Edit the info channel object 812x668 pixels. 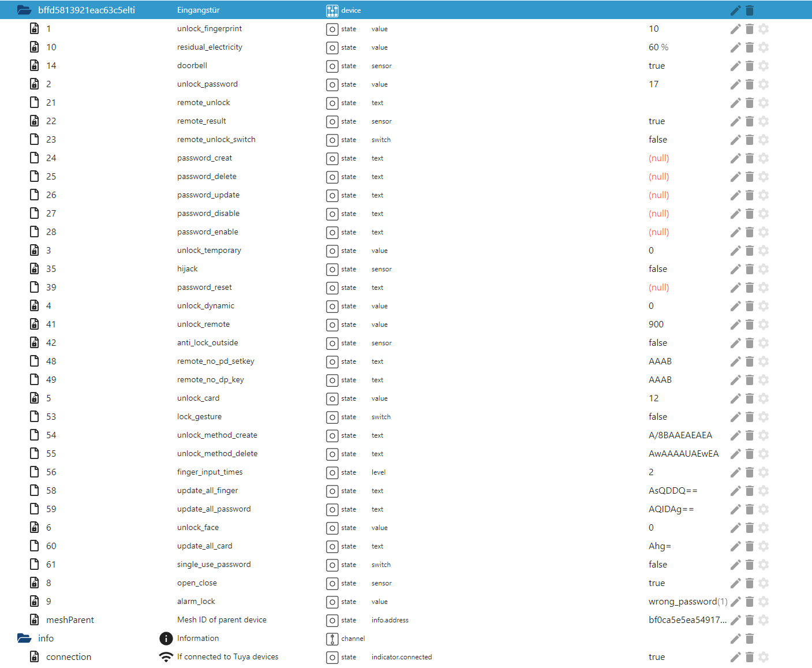tap(735, 639)
